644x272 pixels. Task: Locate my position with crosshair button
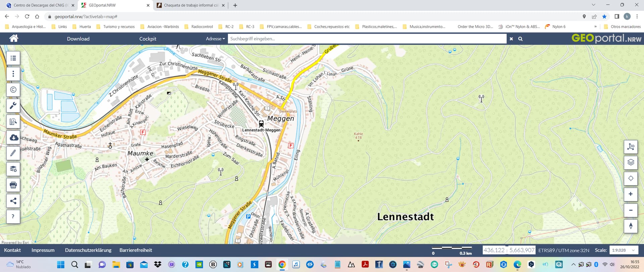[x=631, y=178]
